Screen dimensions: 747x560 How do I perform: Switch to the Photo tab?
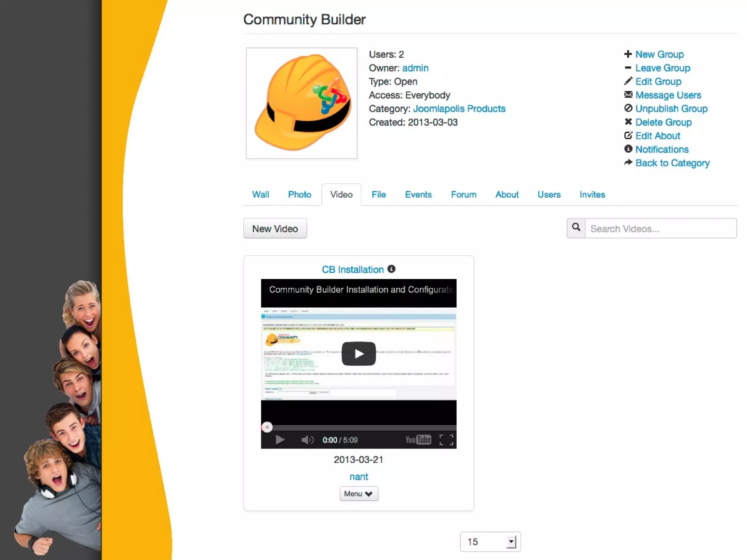click(x=299, y=195)
